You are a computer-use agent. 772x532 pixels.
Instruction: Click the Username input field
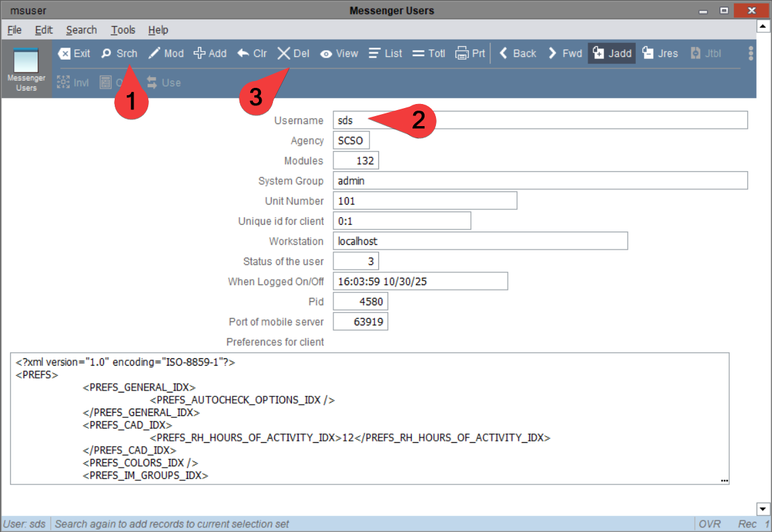click(x=540, y=120)
